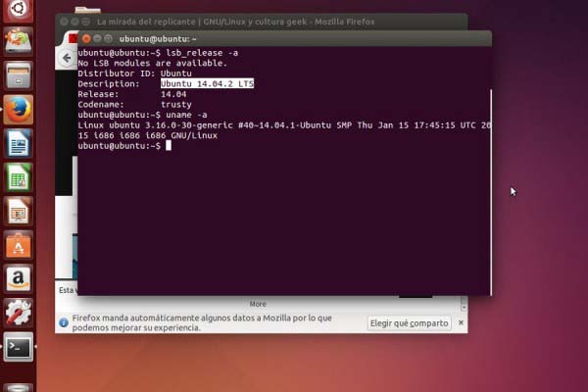Click 'Distributor ID: Ubuntu' line
Screen dimensions: 588x392
coord(134,73)
